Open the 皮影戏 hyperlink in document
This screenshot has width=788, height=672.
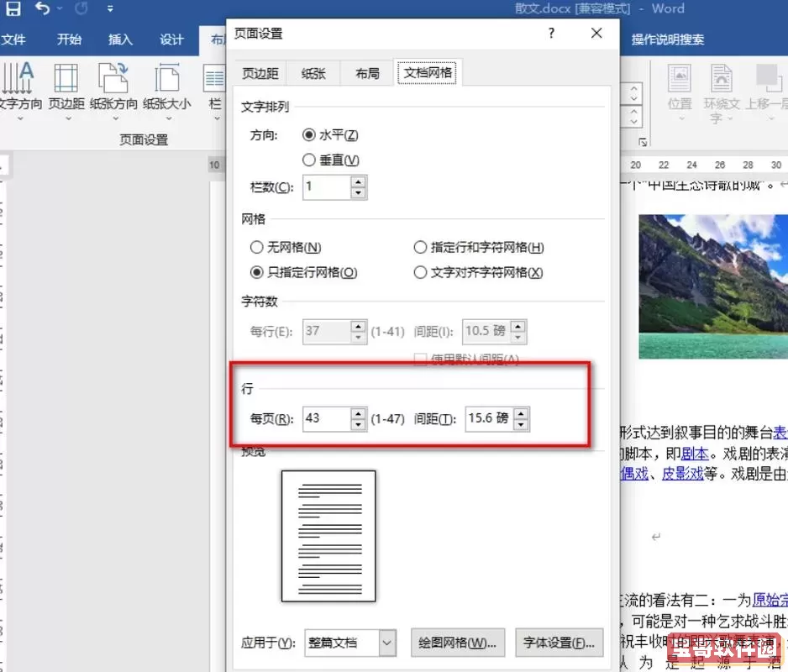pyautogui.click(x=682, y=474)
